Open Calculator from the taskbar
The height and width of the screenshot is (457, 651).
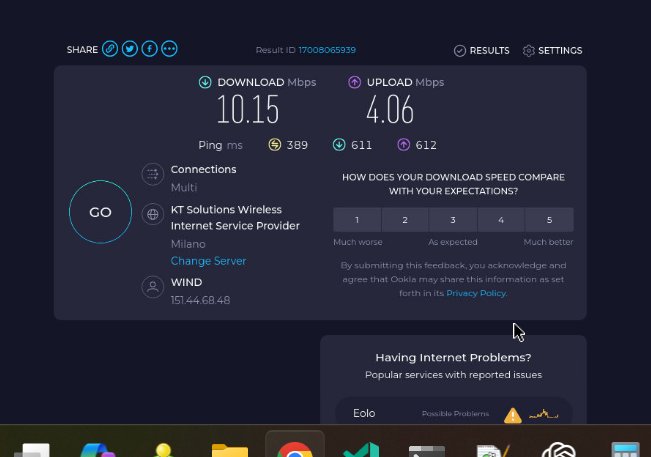[x=625, y=450]
